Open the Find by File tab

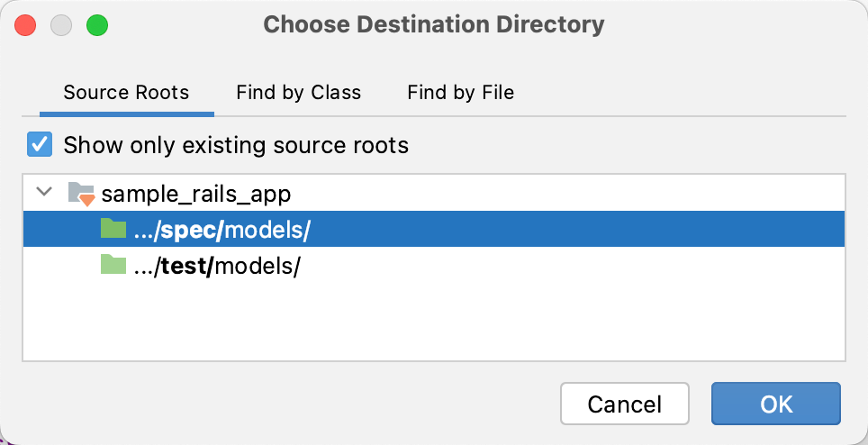click(460, 92)
